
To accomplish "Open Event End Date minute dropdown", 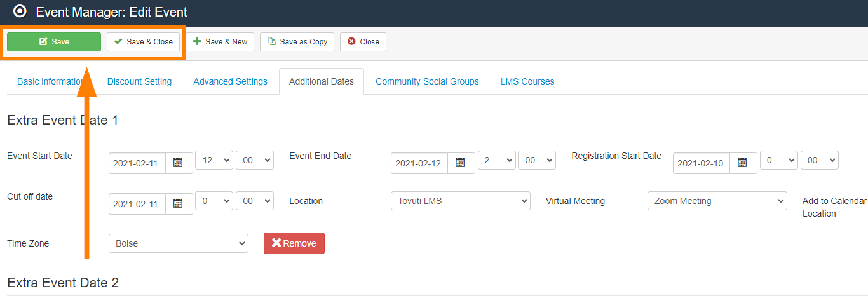I will (537, 161).
